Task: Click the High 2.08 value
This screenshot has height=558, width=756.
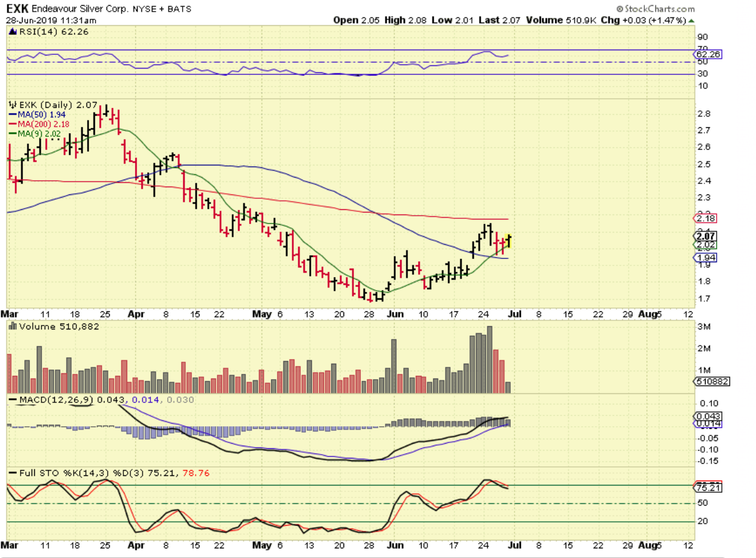Action: tap(405, 20)
